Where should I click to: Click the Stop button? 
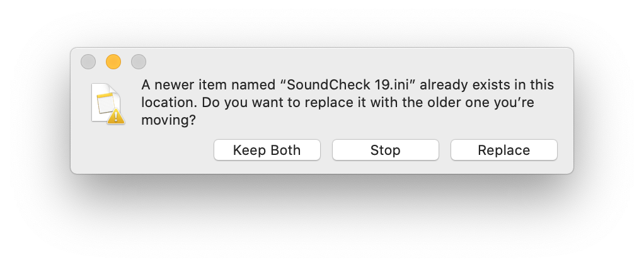(385, 150)
